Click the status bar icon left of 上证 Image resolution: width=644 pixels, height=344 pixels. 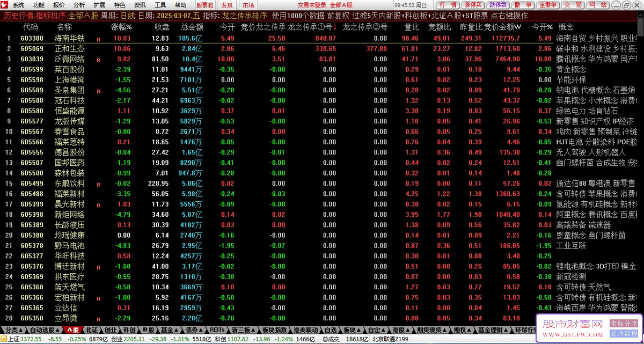(x=4, y=339)
